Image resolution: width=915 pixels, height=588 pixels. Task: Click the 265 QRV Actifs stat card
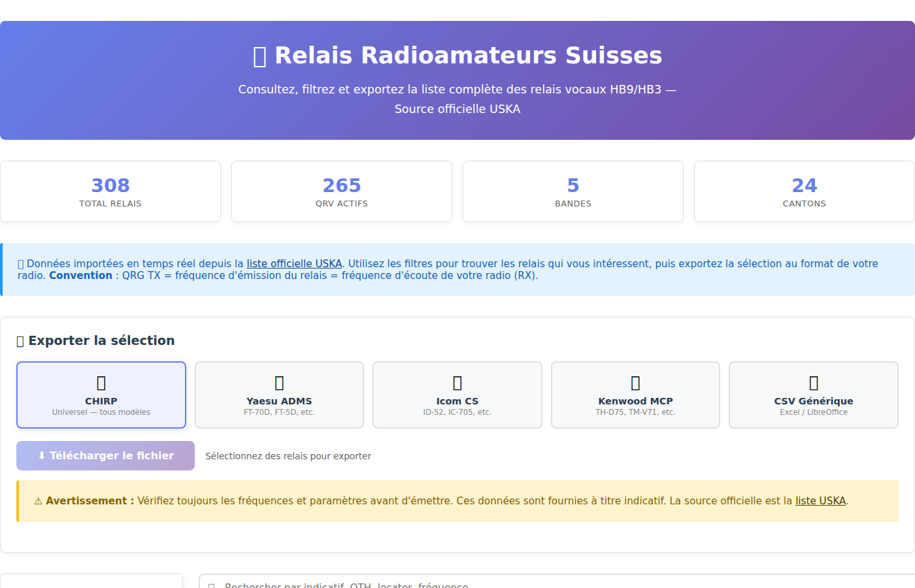tap(342, 191)
